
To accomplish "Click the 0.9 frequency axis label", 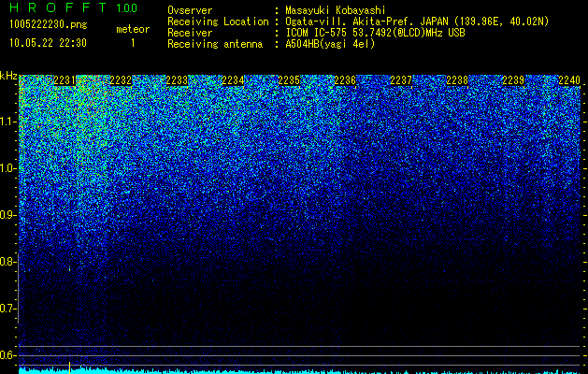I will (x=7, y=215).
